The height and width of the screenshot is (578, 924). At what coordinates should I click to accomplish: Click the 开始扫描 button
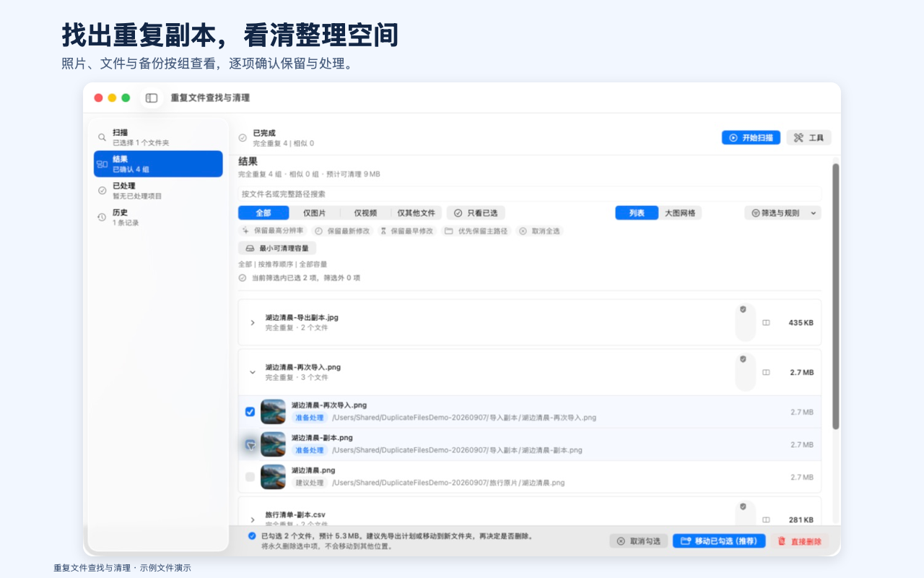751,137
